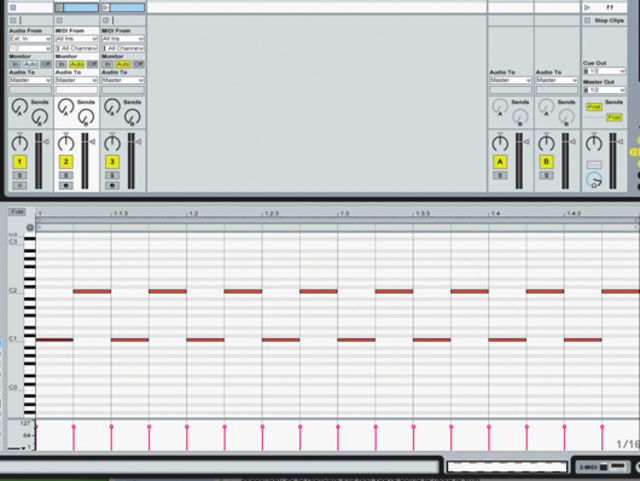
Task: Open track 2 All Channels dropdown
Action: click(x=77, y=49)
